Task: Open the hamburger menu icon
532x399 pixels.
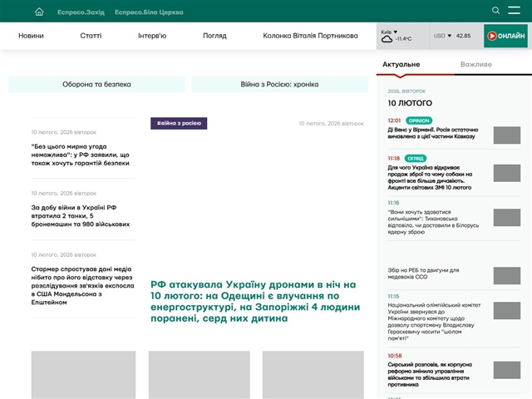Action: pos(515,11)
